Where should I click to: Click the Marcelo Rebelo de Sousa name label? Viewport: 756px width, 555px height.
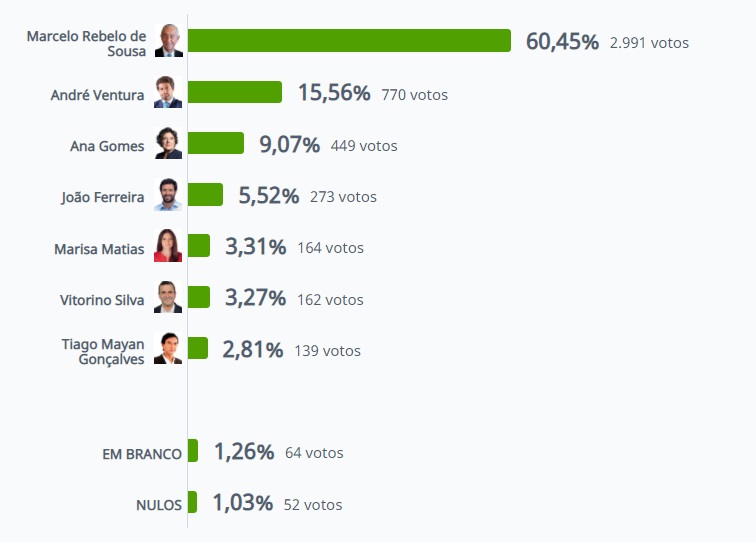click(86, 43)
